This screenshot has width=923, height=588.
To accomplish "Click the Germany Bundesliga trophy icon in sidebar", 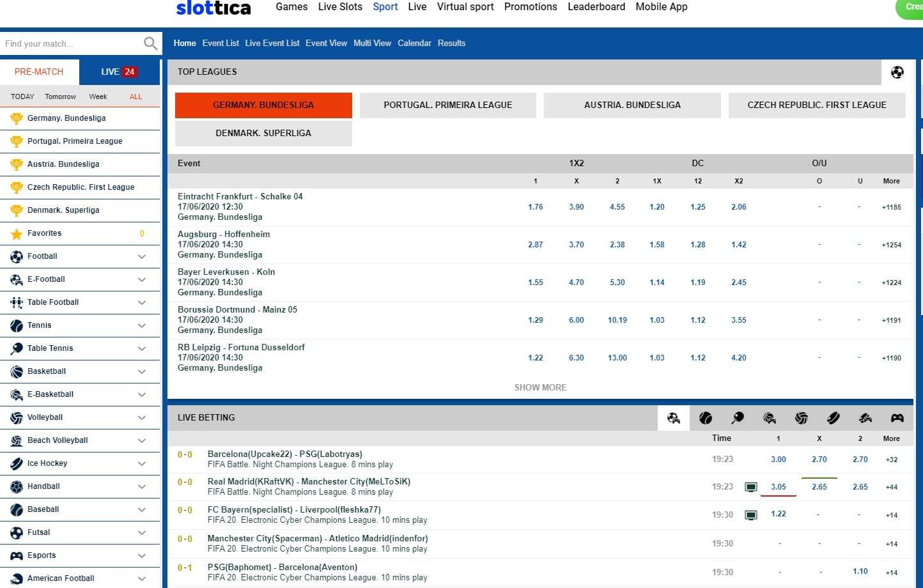I will (x=17, y=118).
